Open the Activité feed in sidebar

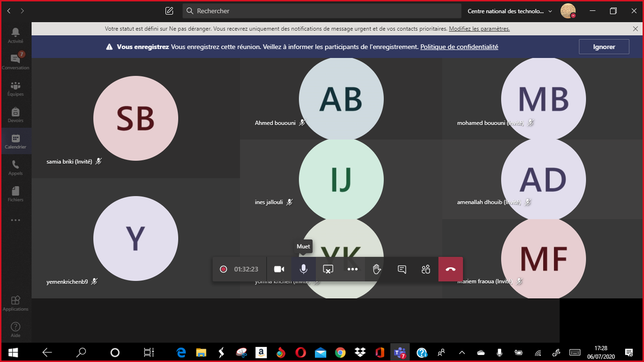[x=16, y=35]
